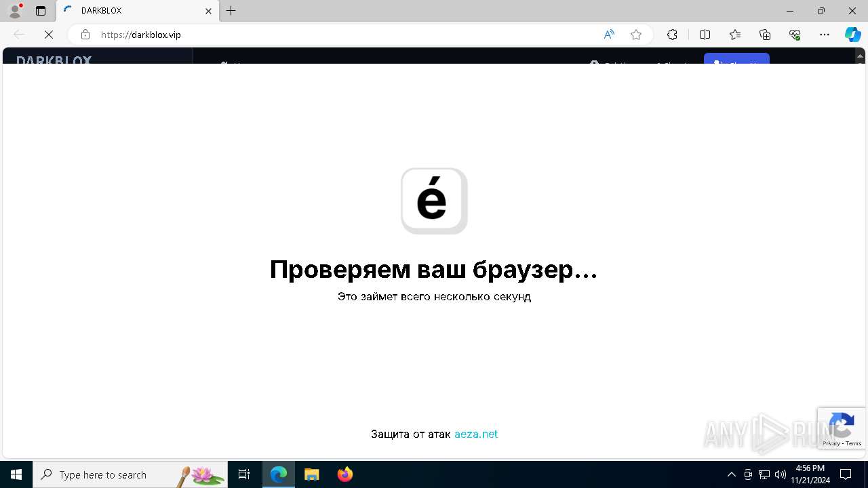868x488 pixels.
Task: Open Copilot sidebar
Action: [x=852, y=35]
